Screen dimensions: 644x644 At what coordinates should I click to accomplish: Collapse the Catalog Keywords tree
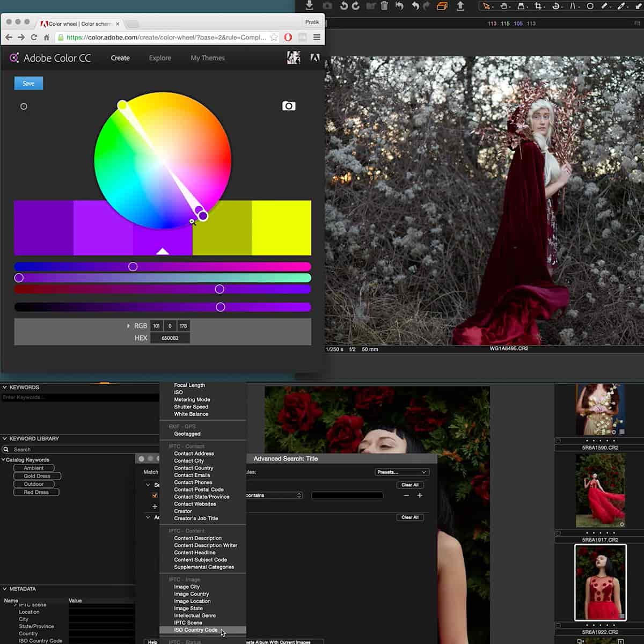click(x=4, y=460)
